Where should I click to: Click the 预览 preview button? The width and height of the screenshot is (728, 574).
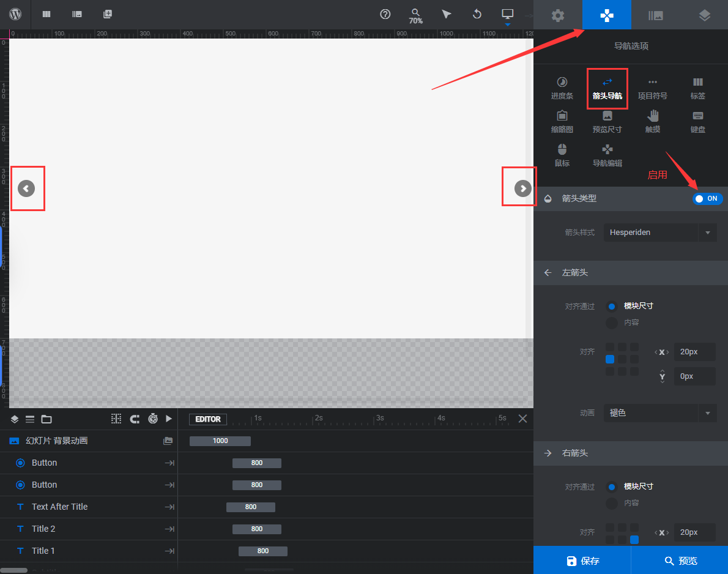click(680, 561)
